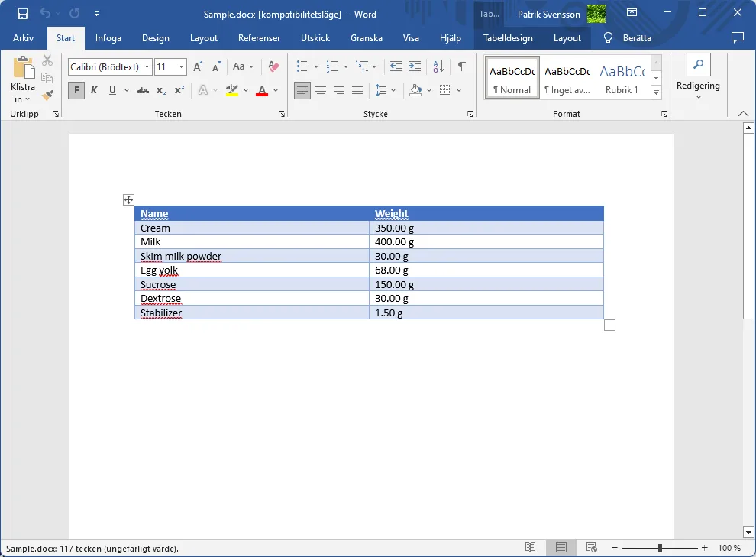Toggle bold with the F button
This screenshot has height=557, width=756.
[76, 90]
